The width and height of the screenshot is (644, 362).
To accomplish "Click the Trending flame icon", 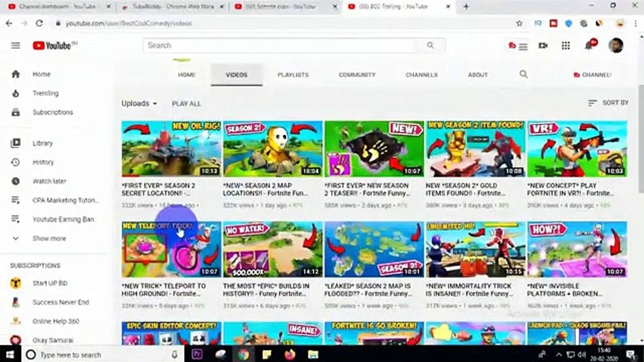I will click(16, 93).
